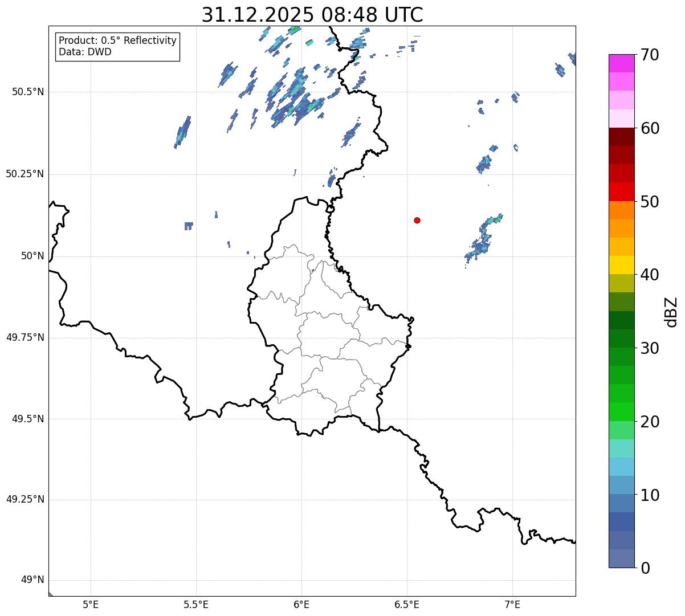Click the 49.75°N latitude label

pos(25,337)
